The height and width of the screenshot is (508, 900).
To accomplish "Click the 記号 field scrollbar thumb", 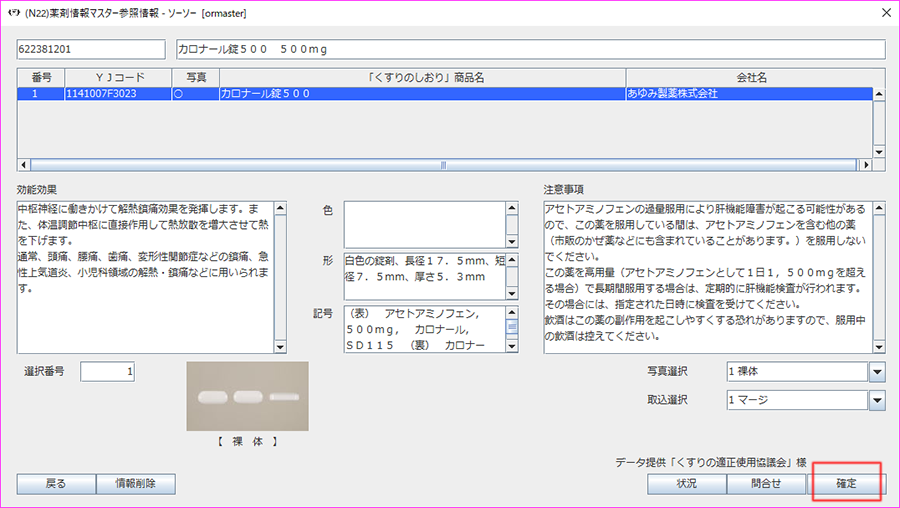I will point(512,327).
